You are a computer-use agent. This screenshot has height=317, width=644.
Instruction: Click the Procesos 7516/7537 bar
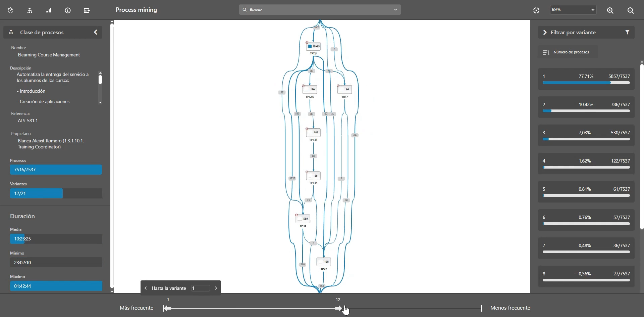pyautogui.click(x=56, y=170)
